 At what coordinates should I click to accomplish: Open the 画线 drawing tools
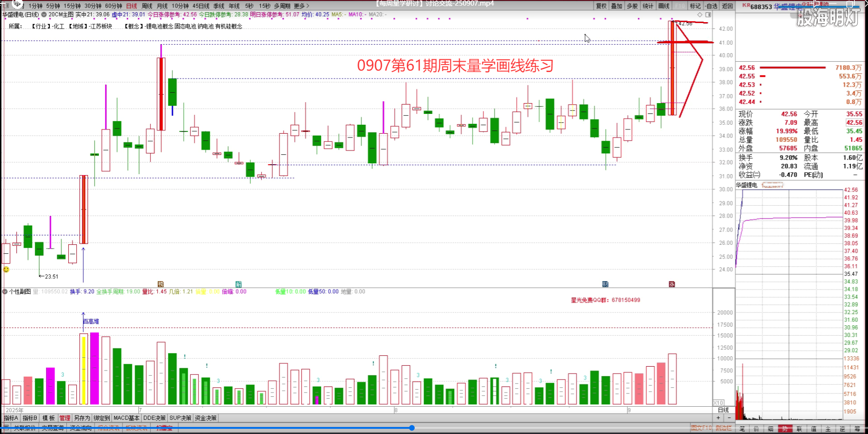point(664,6)
